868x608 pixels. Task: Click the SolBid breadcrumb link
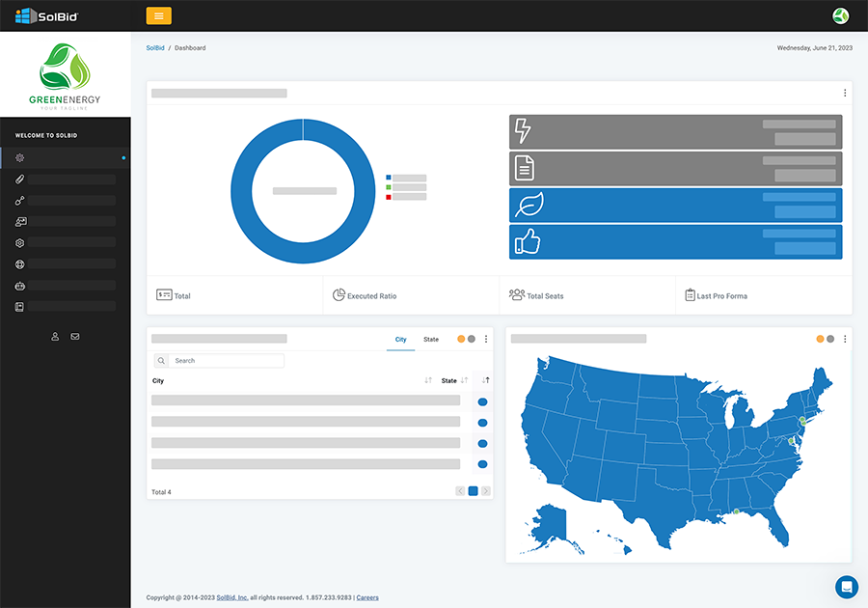click(155, 48)
